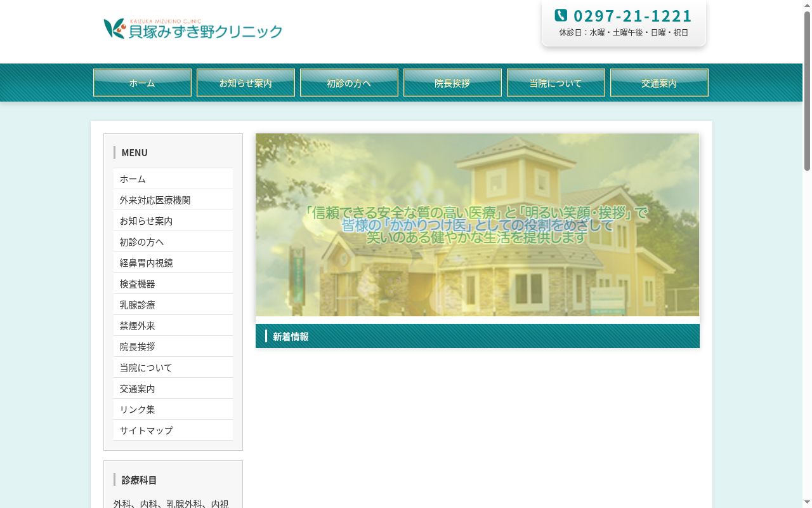Open the 当院について navigation tab
The image size is (812, 508).
click(556, 83)
